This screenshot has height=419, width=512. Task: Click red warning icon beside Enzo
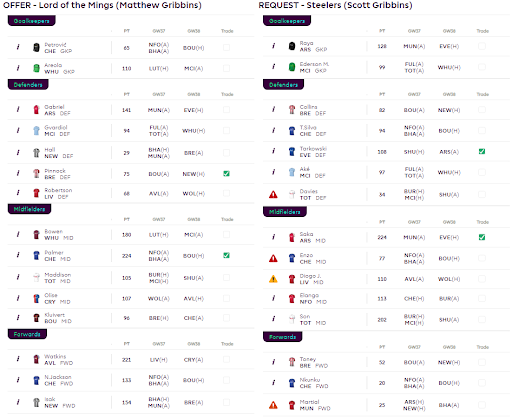[273, 258]
